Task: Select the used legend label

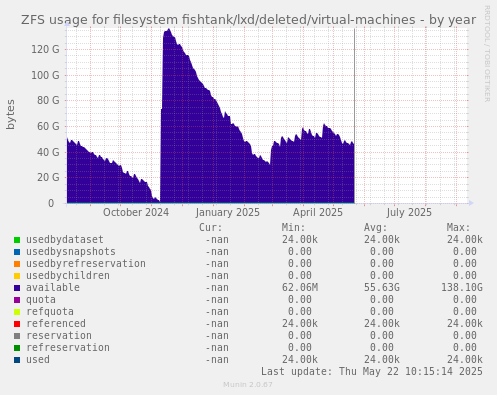Action: [x=38, y=359]
